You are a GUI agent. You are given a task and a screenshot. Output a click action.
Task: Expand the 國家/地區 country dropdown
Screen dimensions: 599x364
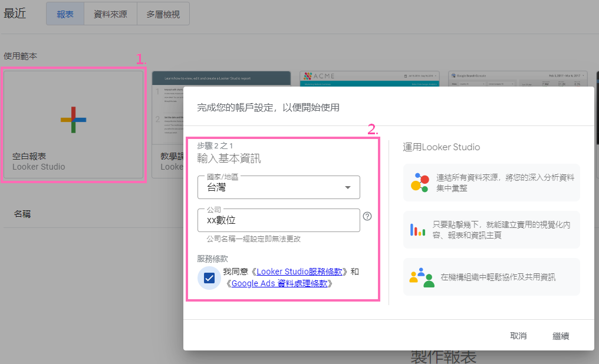click(278, 187)
